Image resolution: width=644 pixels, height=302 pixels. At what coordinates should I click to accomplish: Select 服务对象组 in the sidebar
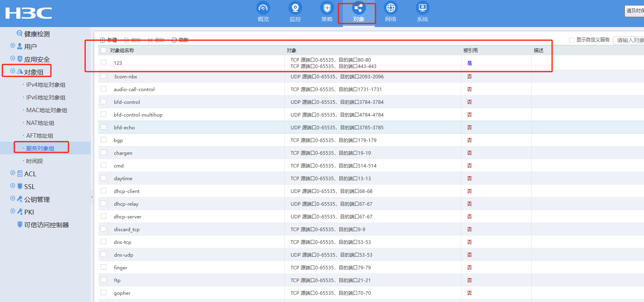pos(40,148)
